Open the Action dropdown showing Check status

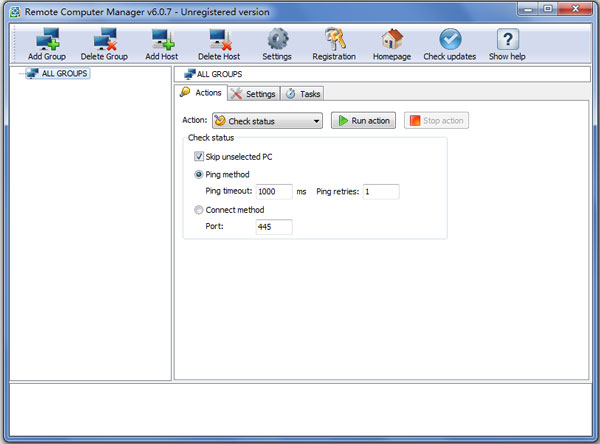267,121
